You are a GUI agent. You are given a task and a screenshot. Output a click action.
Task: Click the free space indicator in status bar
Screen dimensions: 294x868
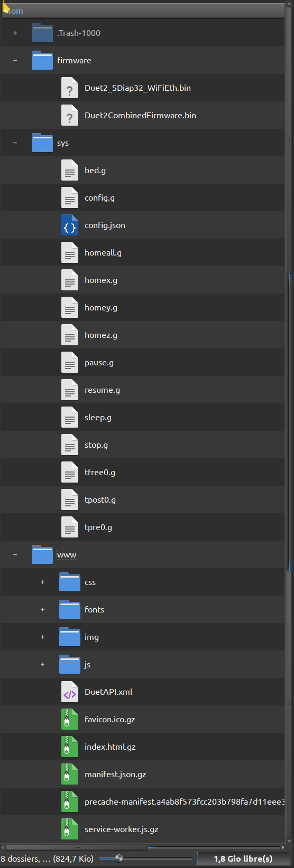coord(243,858)
